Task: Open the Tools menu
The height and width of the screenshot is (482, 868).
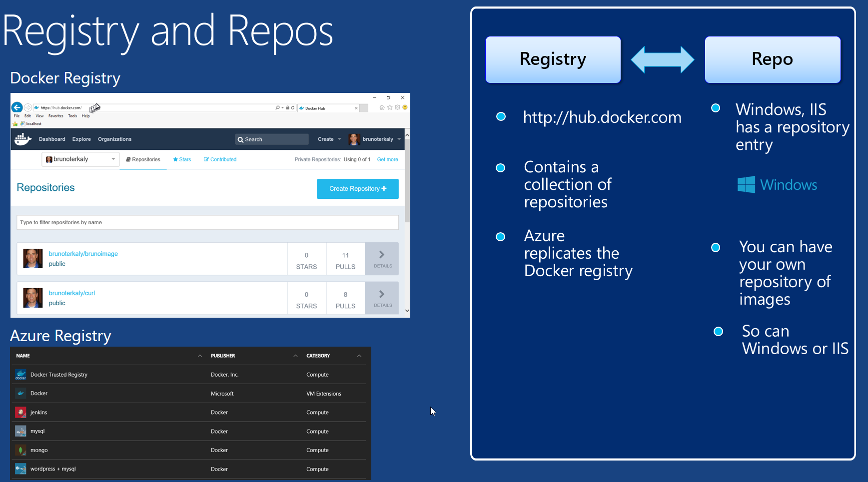Action: 72,116
